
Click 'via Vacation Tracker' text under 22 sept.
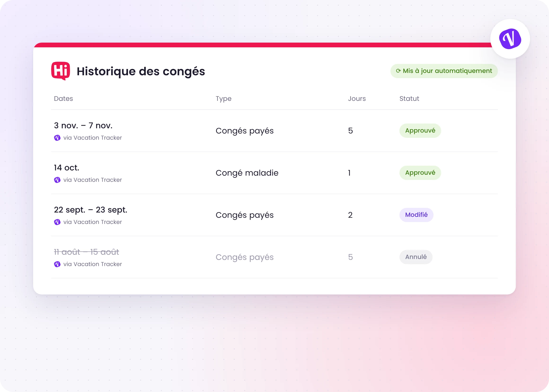click(x=93, y=222)
